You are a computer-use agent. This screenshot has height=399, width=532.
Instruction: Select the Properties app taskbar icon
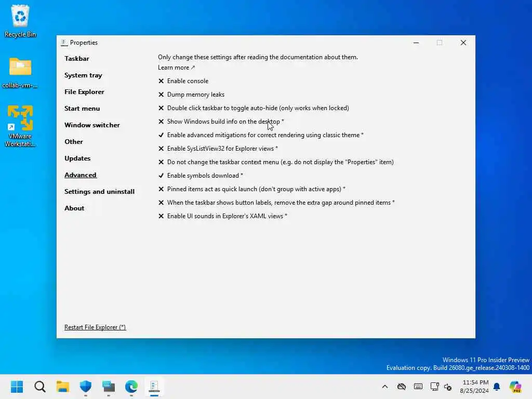154,387
